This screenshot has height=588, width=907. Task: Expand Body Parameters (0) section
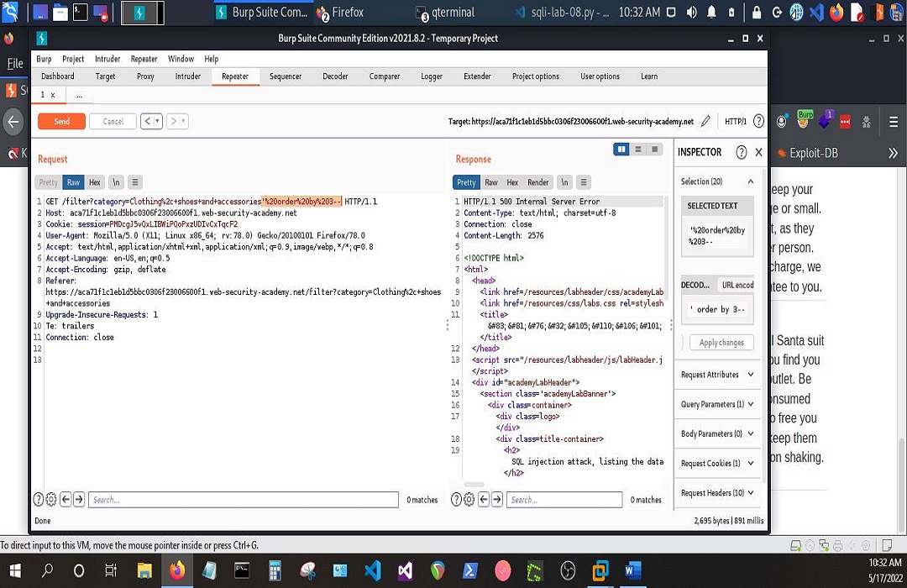pyautogui.click(x=717, y=433)
